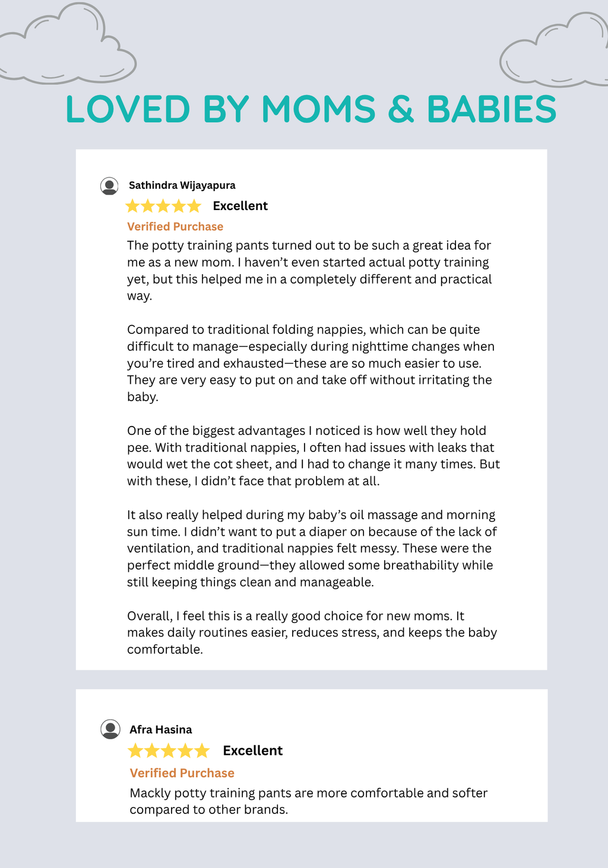
Task: Click the cloud illustration at top left
Action: tap(67, 43)
